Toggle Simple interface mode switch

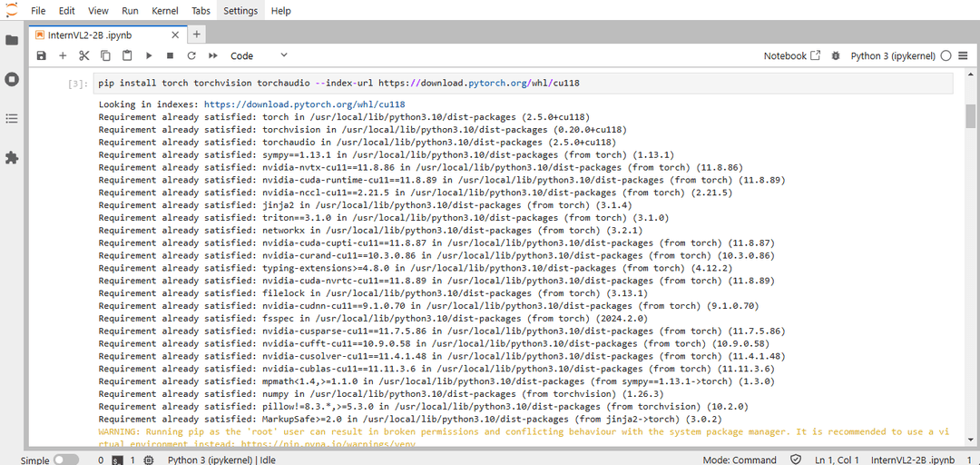[65, 460]
